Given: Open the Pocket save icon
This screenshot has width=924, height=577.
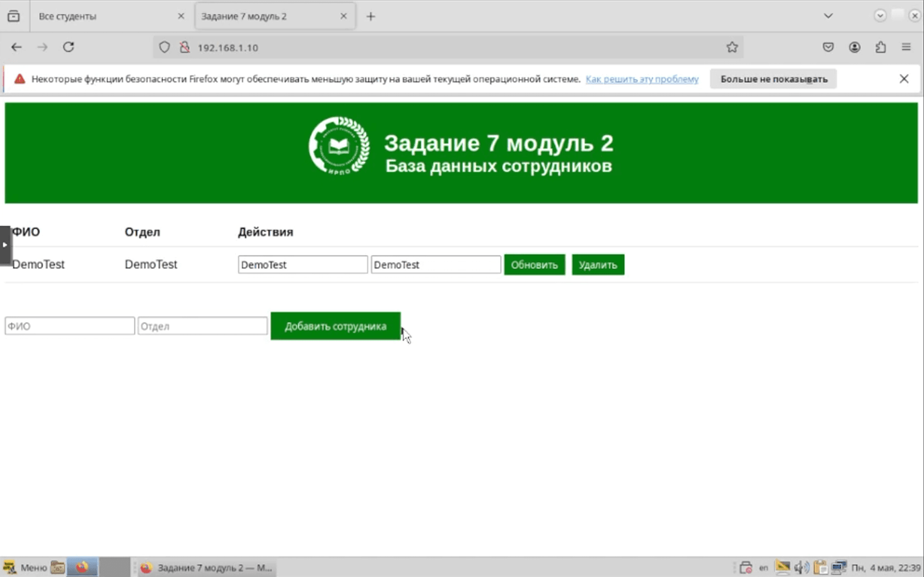Looking at the screenshot, I should point(828,47).
